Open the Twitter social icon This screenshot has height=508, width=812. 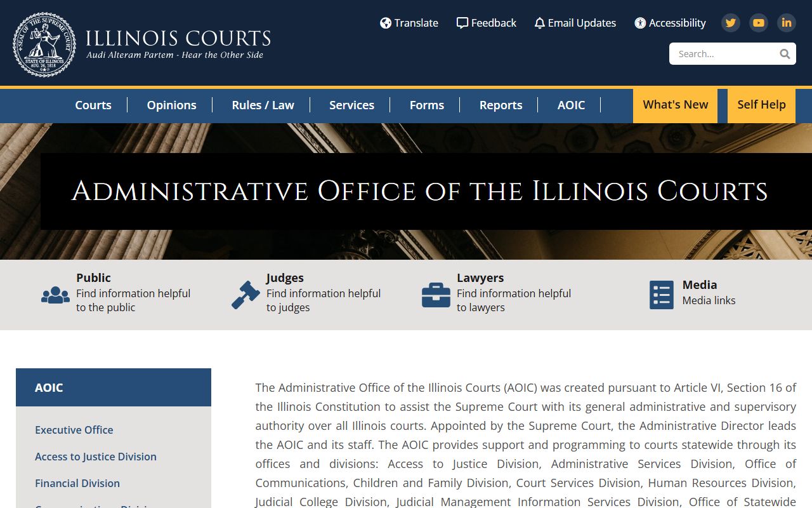point(731,23)
